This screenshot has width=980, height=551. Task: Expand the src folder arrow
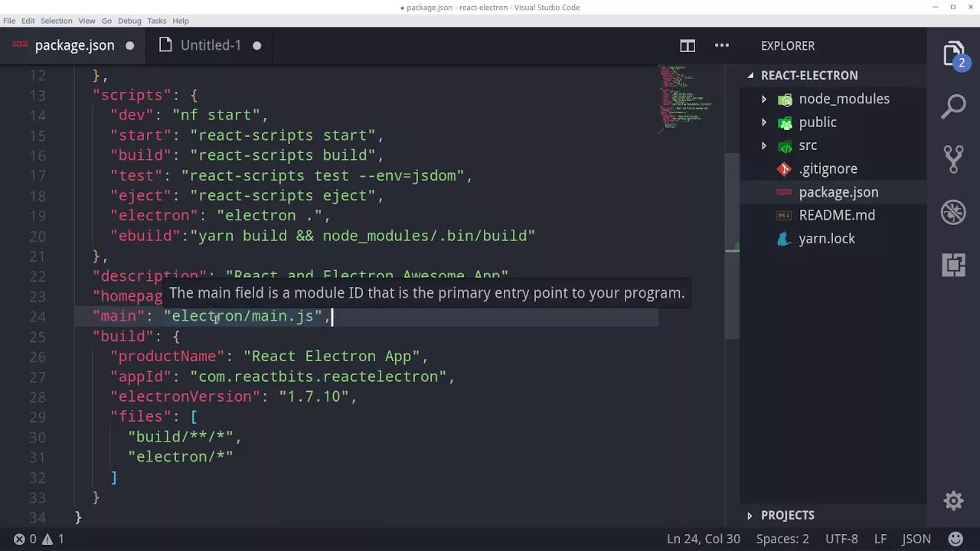763,145
